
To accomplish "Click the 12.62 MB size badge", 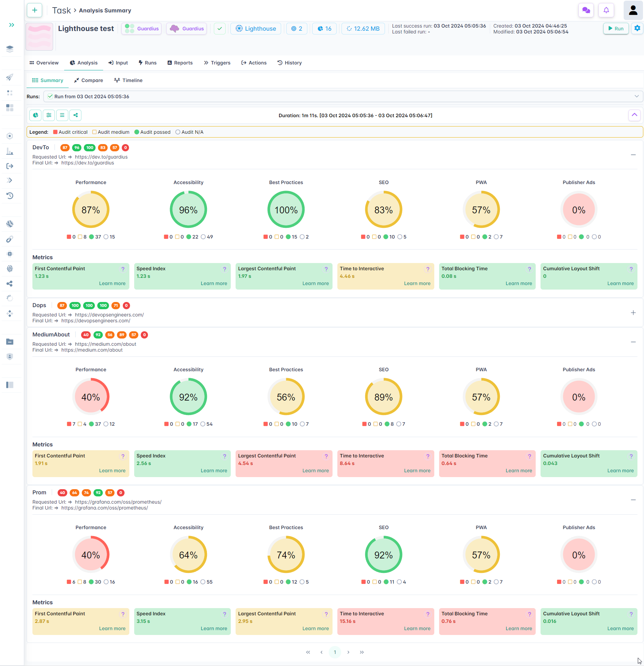I will (363, 29).
